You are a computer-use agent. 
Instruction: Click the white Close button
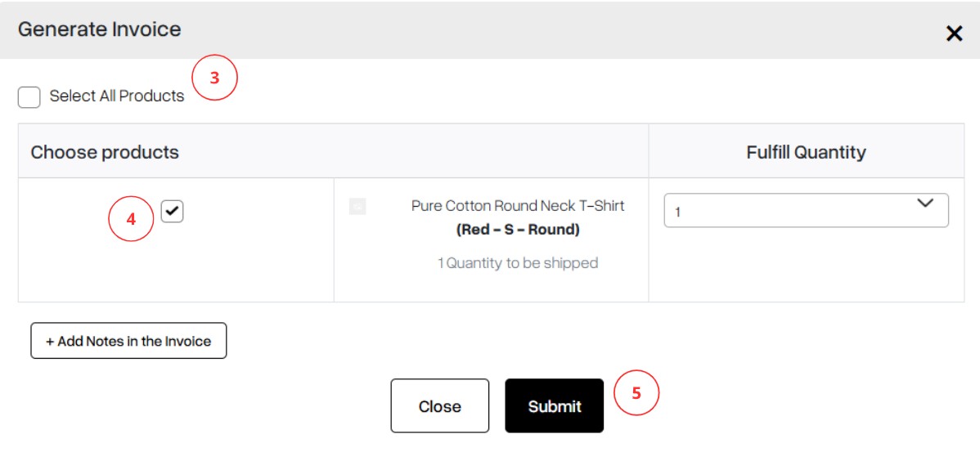pos(440,405)
